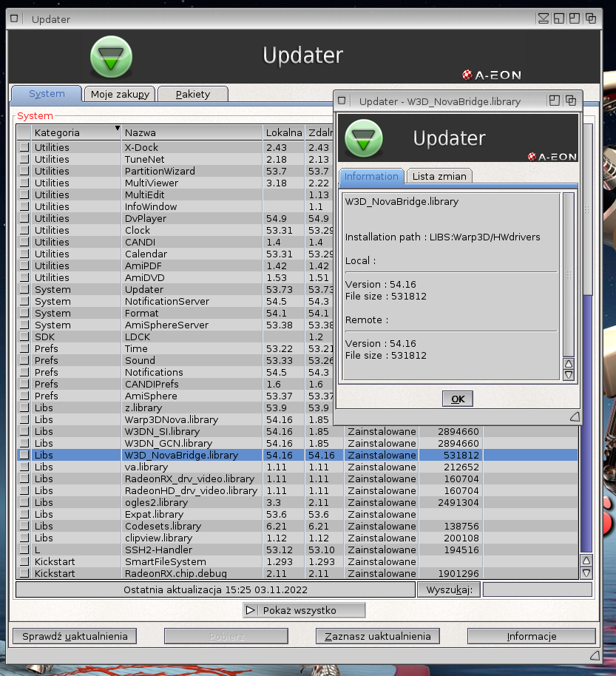Click the depth gadget of the main Updater window
Screen dimensions: 616x676
[x=591, y=18]
